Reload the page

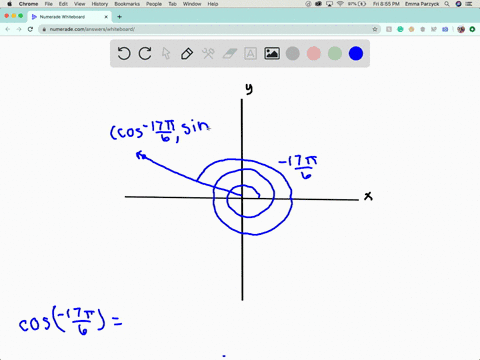[x=30, y=29]
